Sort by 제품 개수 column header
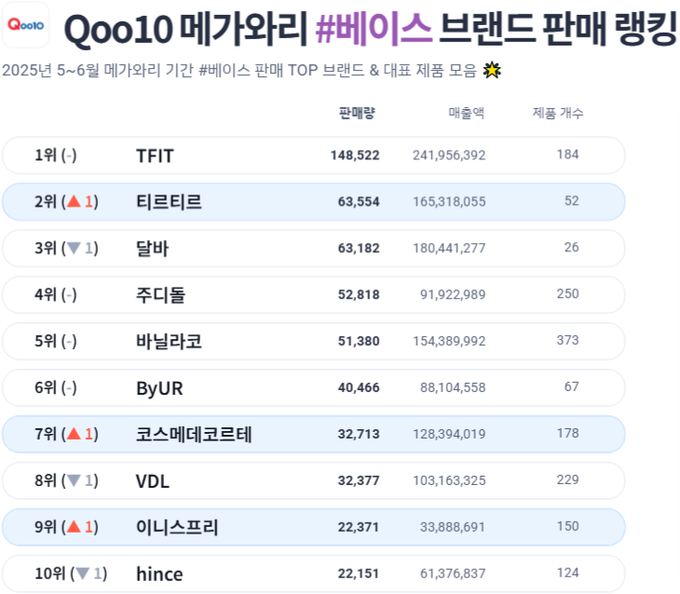Viewport: 680px width, 594px height. (x=558, y=113)
